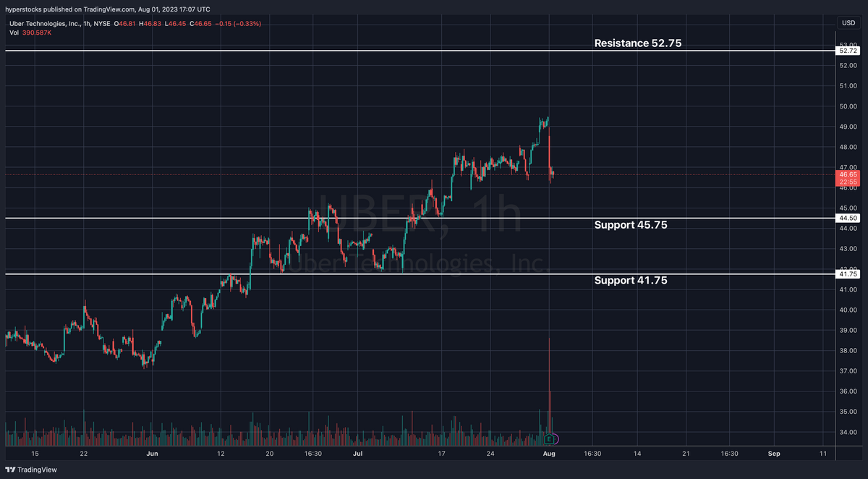Click the Sep label on time axis

(773, 454)
